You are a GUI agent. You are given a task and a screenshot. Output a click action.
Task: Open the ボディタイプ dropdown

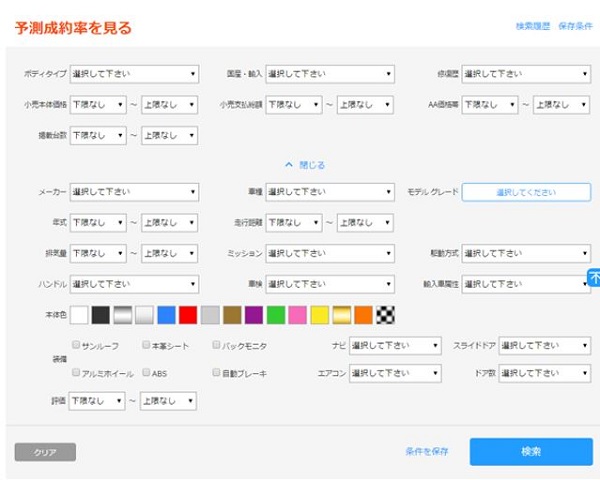click(x=134, y=74)
